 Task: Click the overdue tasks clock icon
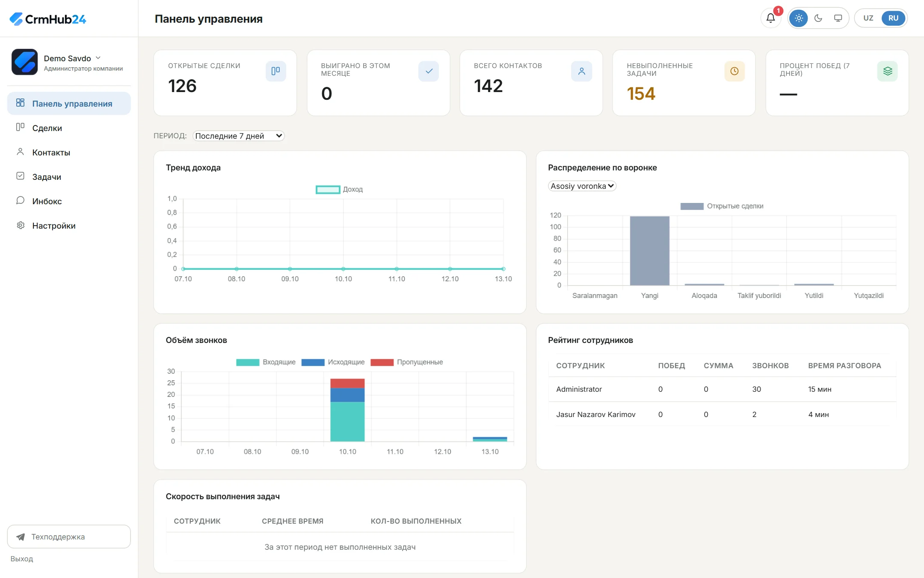coord(734,71)
